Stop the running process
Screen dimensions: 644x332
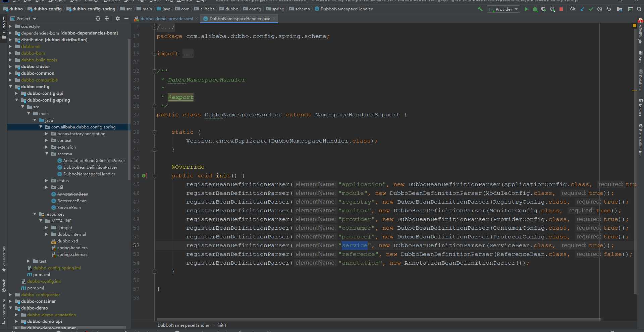pos(561,9)
